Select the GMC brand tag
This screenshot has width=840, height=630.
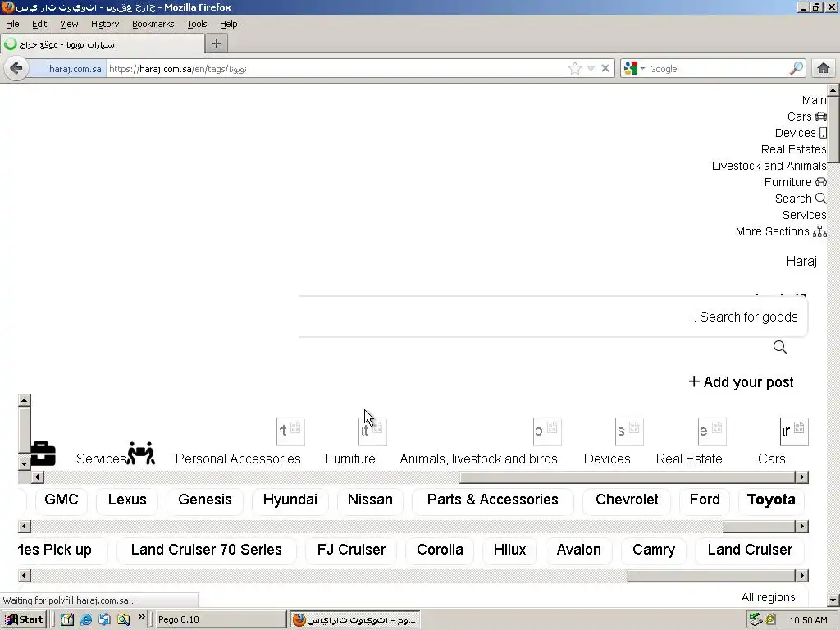coord(62,500)
